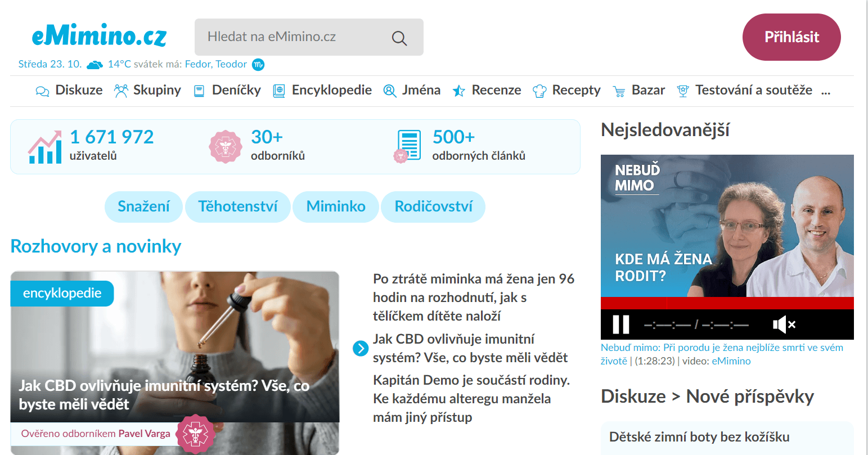868x455 pixels.
Task: Select the Těhotenství category pill
Action: coord(238,206)
